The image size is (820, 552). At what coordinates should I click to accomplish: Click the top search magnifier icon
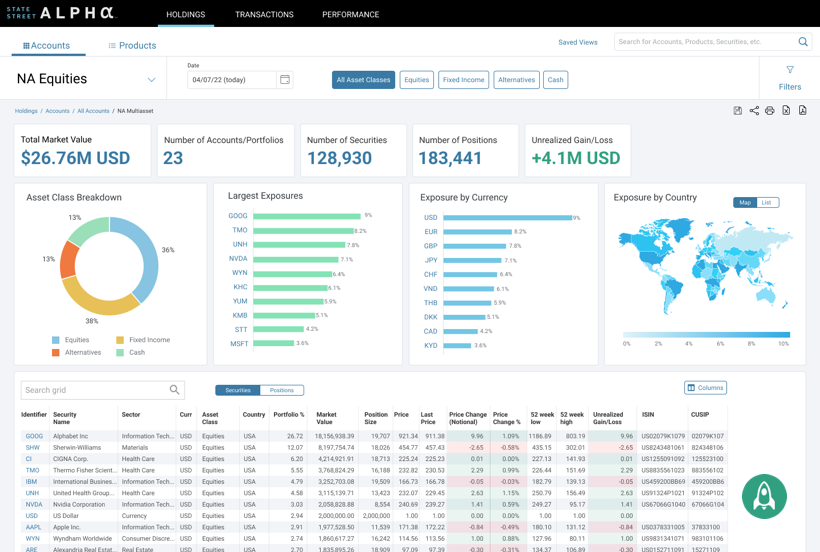pos(802,42)
